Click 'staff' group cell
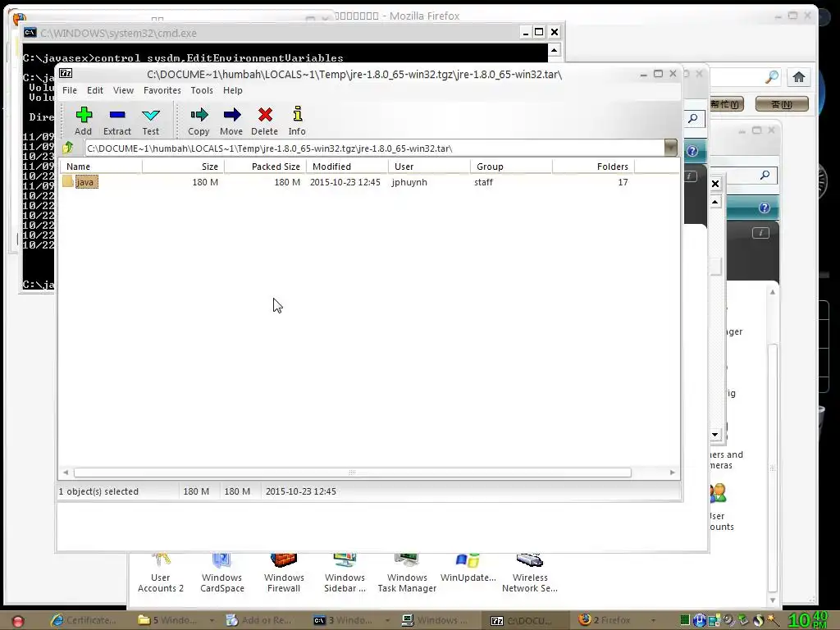 (x=483, y=182)
